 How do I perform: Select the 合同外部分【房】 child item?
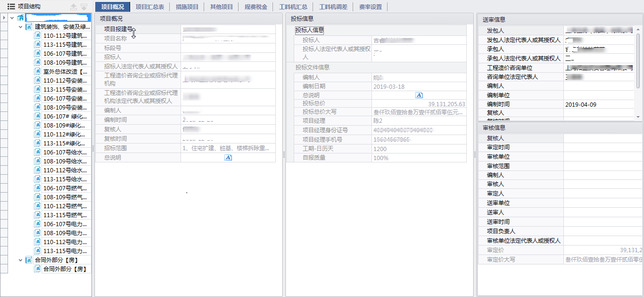[65, 269]
